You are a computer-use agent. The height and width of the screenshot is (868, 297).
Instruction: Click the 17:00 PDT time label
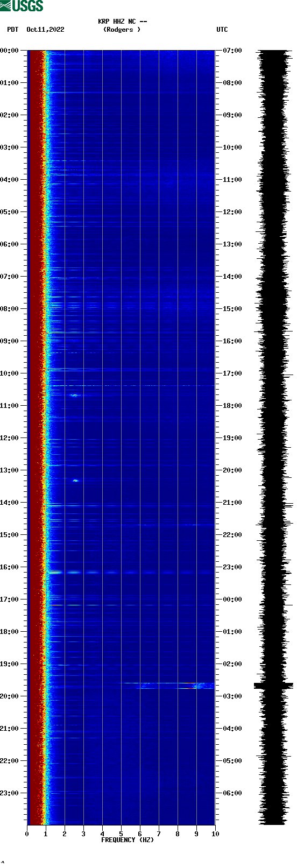coord(10,599)
